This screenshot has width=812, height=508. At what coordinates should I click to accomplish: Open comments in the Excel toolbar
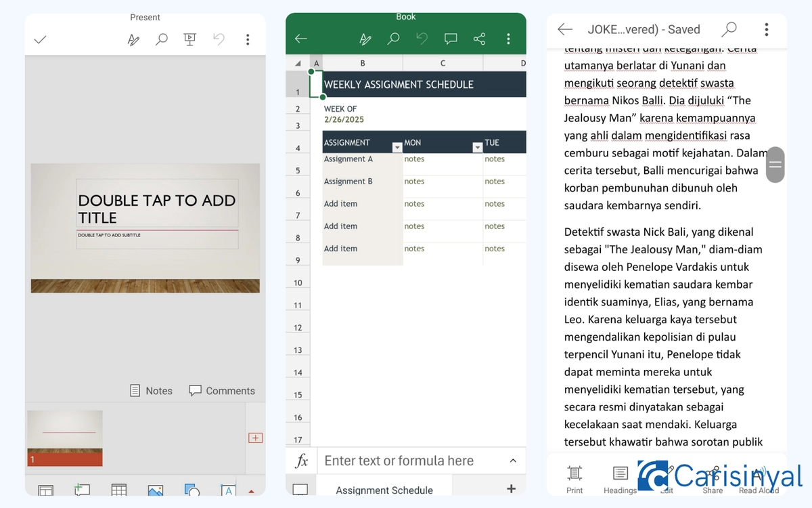(x=451, y=39)
